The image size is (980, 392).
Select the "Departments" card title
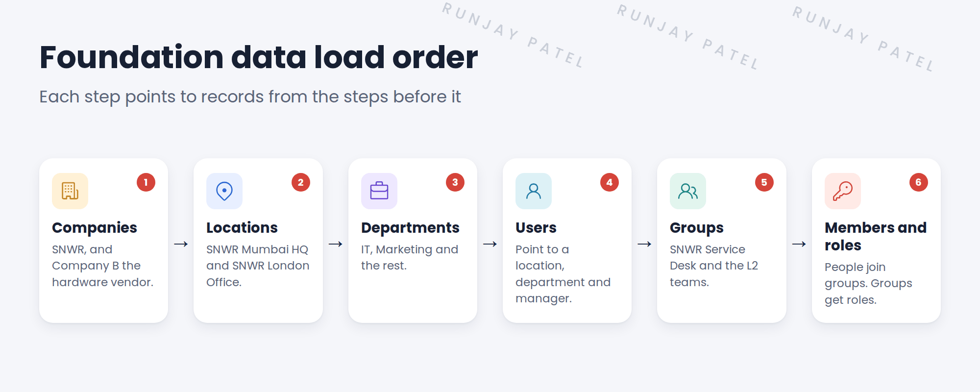pos(410,228)
